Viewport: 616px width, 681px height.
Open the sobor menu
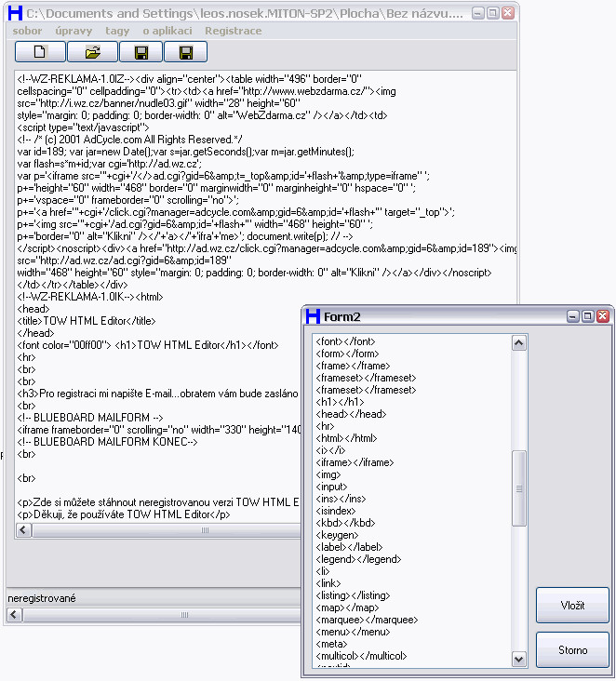(27, 31)
